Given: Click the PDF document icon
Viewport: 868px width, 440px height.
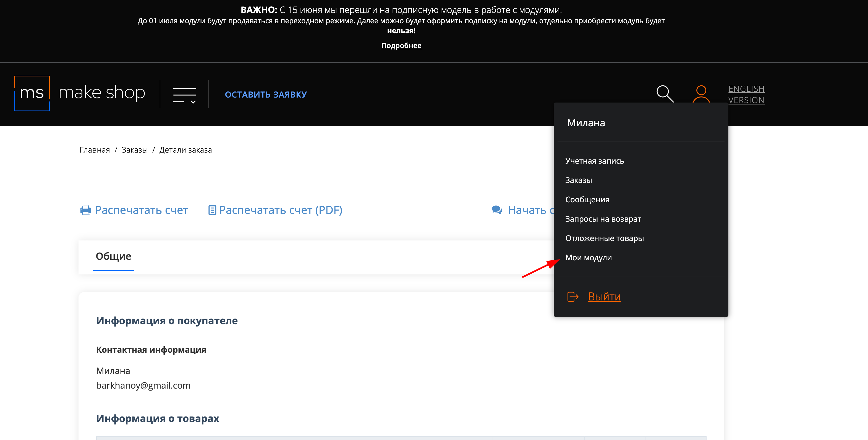Looking at the screenshot, I should [x=212, y=210].
